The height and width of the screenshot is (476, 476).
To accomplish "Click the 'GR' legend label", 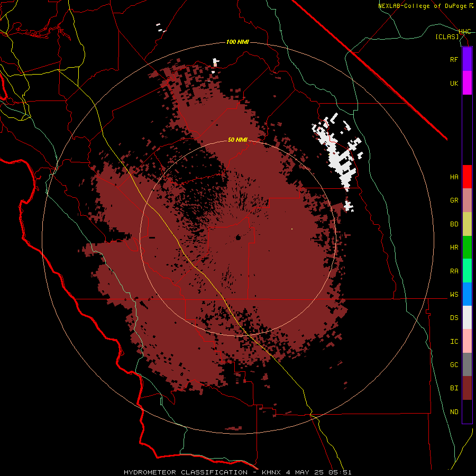I will (454, 200).
